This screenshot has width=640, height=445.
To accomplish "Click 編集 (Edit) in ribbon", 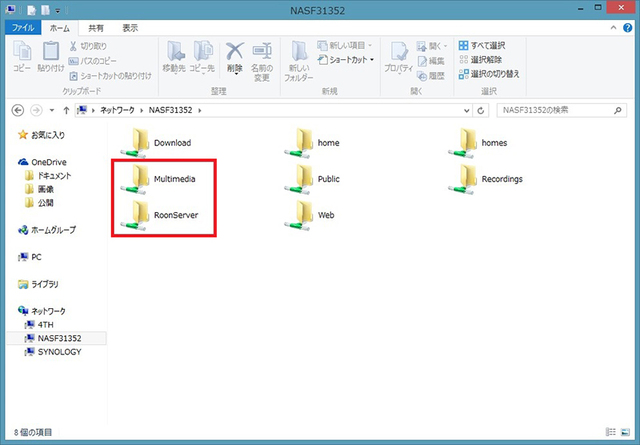I will click(431, 61).
